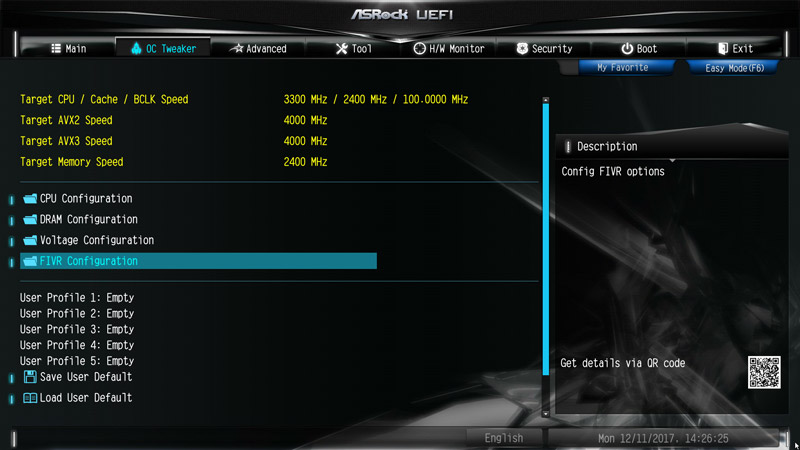Select the Voltage Configuration folder icon
The width and height of the screenshot is (800, 450).
coord(30,240)
